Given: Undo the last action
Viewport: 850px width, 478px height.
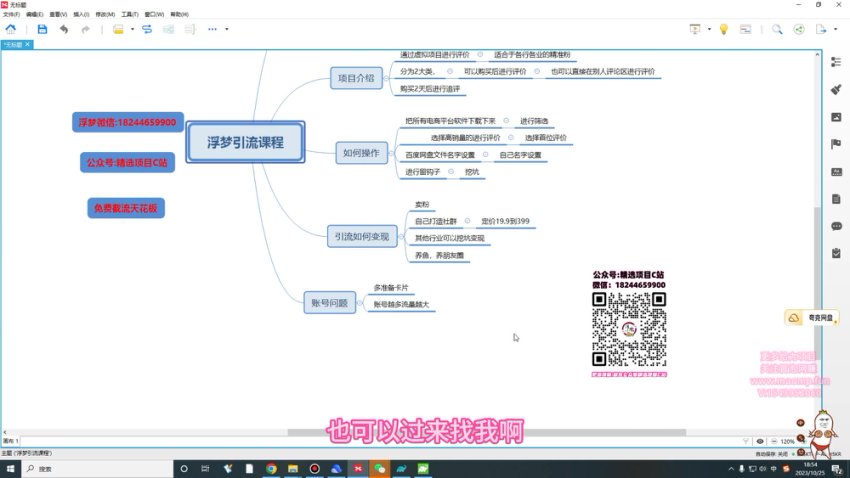Looking at the screenshot, I should tap(64, 30).
